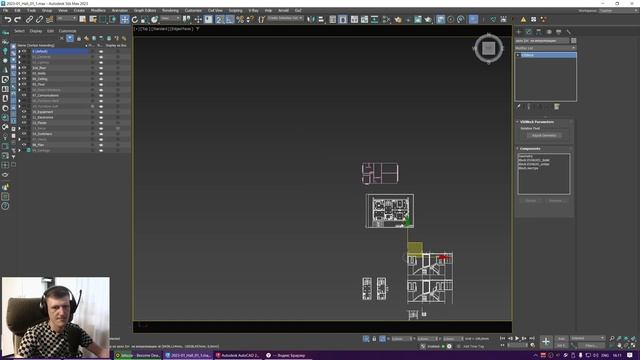Open Display menu in Scene Explorer

(x=36, y=31)
